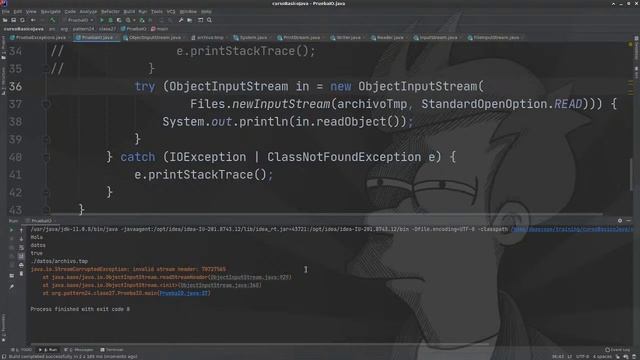640x360 pixels.
Task: Rerun PruebaIO with the green arrow in Run panel
Action: pyautogui.click(x=11, y=230)
